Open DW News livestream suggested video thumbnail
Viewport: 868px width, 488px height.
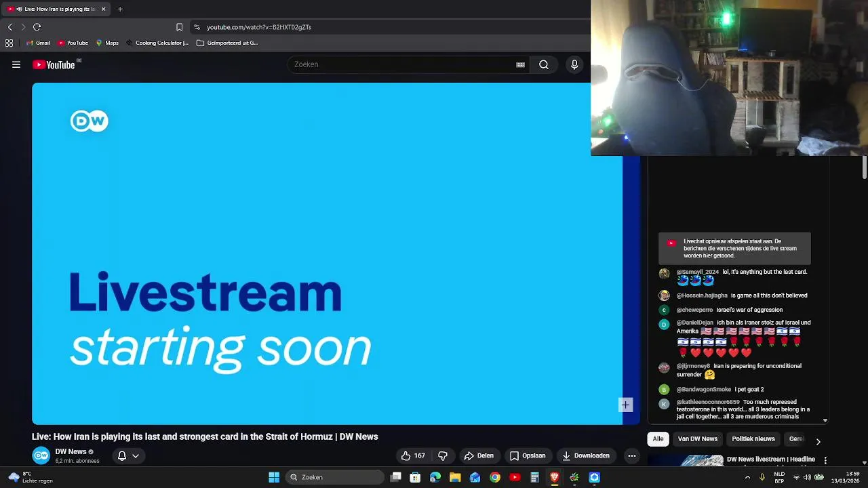685,460
